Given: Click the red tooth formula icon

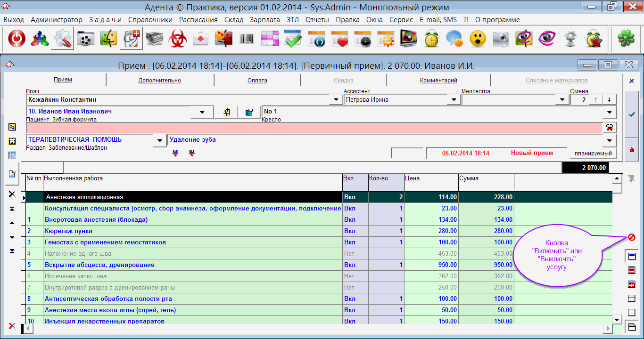Looking at the screenshot, I should coord(609,128).
